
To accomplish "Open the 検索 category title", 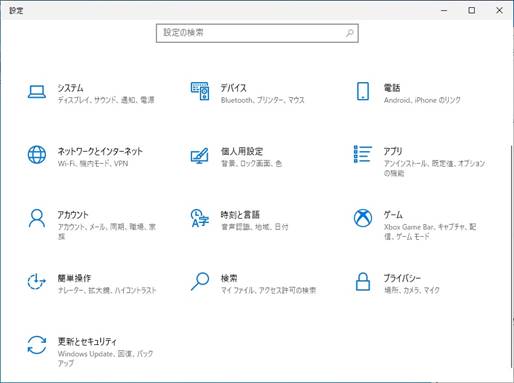I will point(229,278).
